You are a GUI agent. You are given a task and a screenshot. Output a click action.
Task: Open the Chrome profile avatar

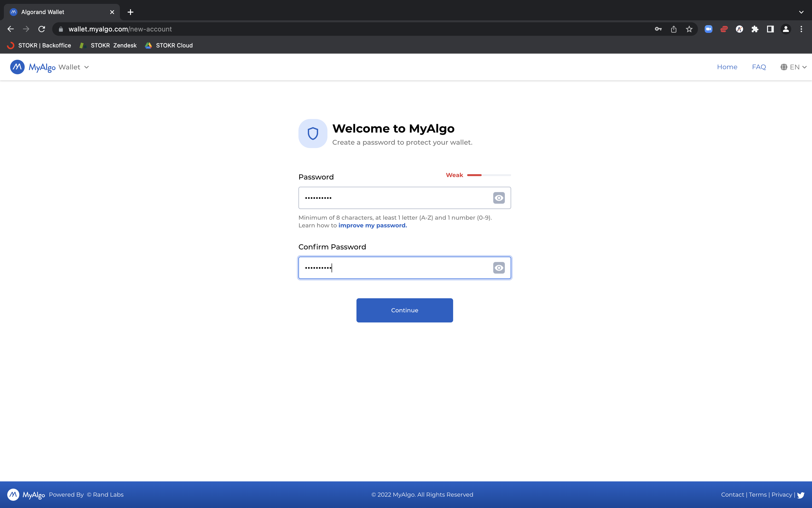point(785,29)
